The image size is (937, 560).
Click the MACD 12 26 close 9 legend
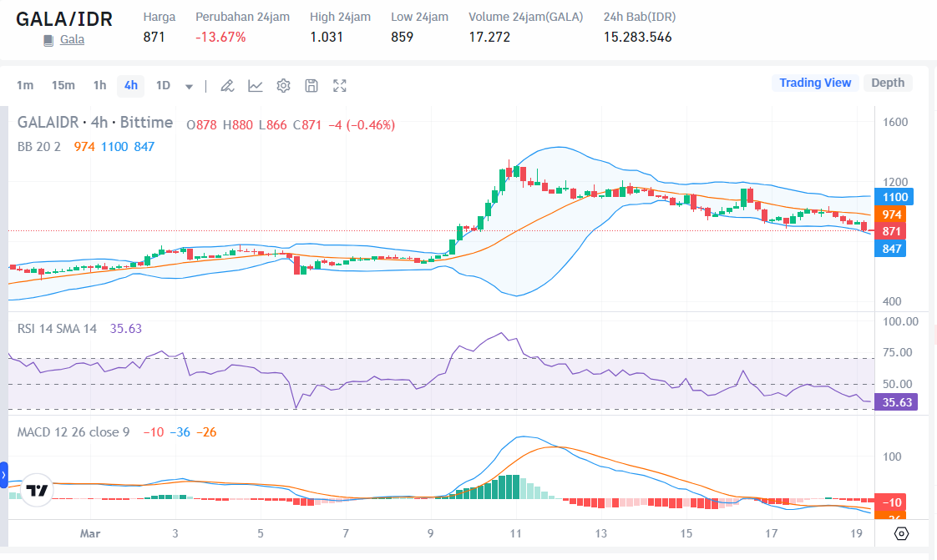click(73, 431)
